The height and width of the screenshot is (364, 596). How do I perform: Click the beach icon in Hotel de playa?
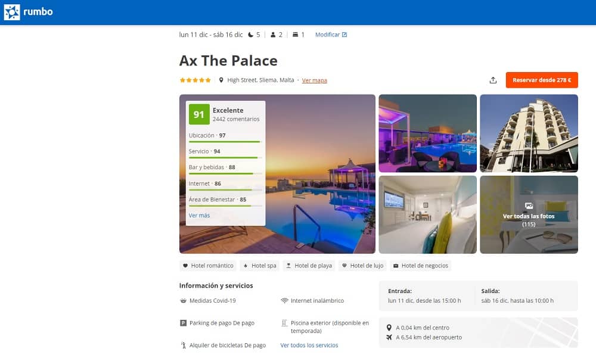[288, 266]
